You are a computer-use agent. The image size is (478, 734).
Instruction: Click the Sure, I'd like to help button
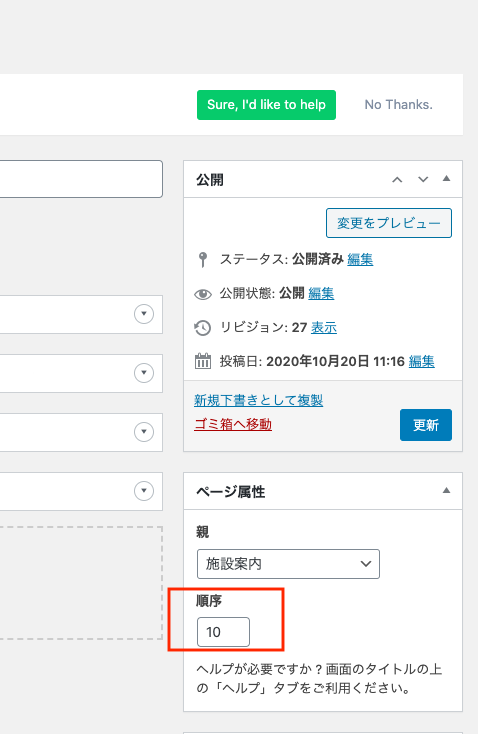[x=266, y=105]
